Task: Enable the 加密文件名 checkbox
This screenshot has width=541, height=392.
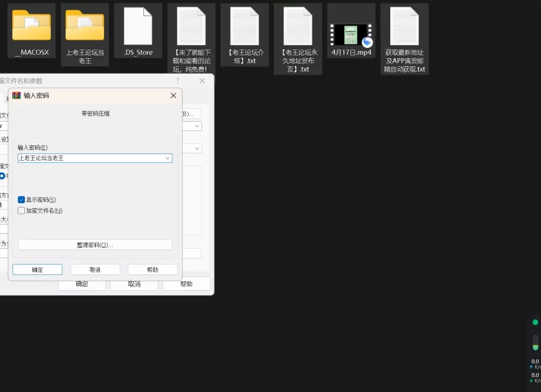Action: click(22, 211)
